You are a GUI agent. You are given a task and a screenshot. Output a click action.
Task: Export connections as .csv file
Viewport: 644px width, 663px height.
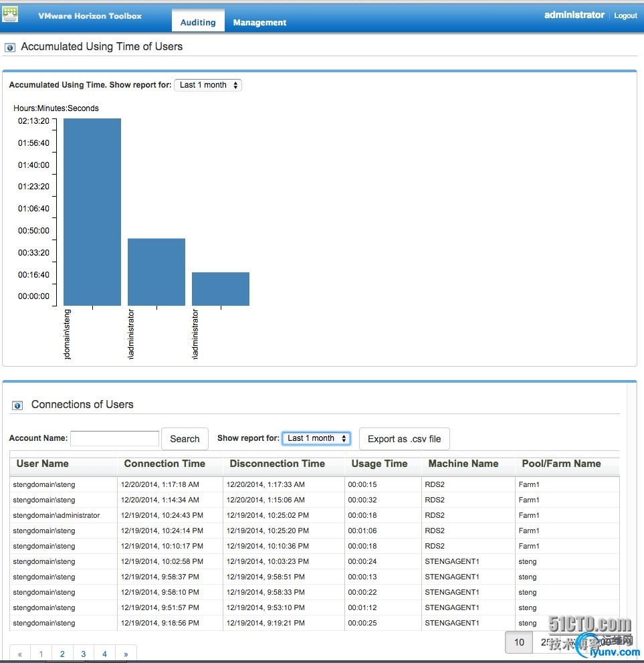tap(404, 439)
